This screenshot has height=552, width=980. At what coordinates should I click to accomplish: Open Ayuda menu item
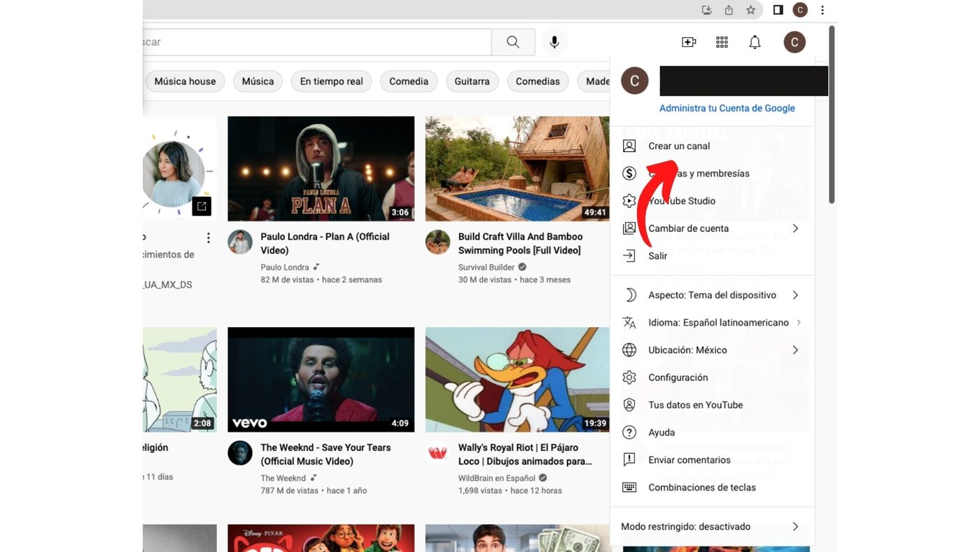click(x=713, y=432)
